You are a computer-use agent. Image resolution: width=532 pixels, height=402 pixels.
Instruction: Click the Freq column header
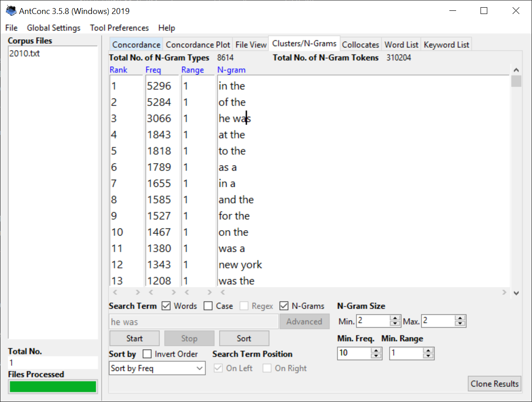pyautogui.click(x=153, y=70)
